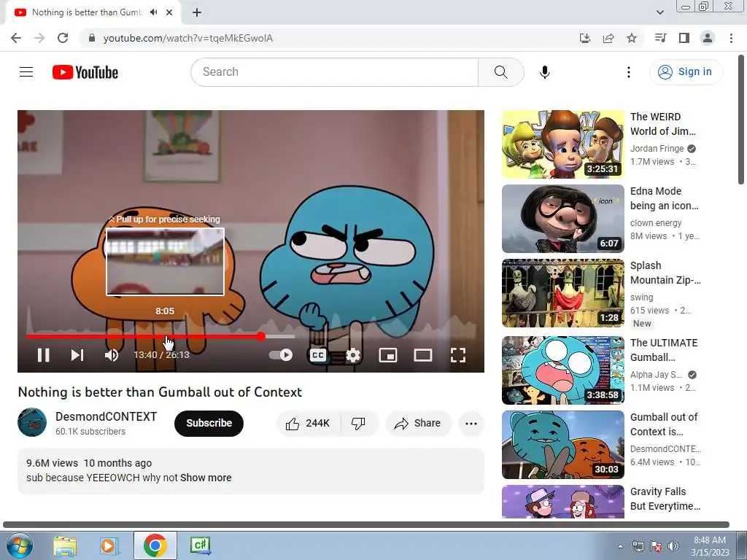
Task: Close the Nothing is better than Gumball tab
Action: click(x=169, y=12)
